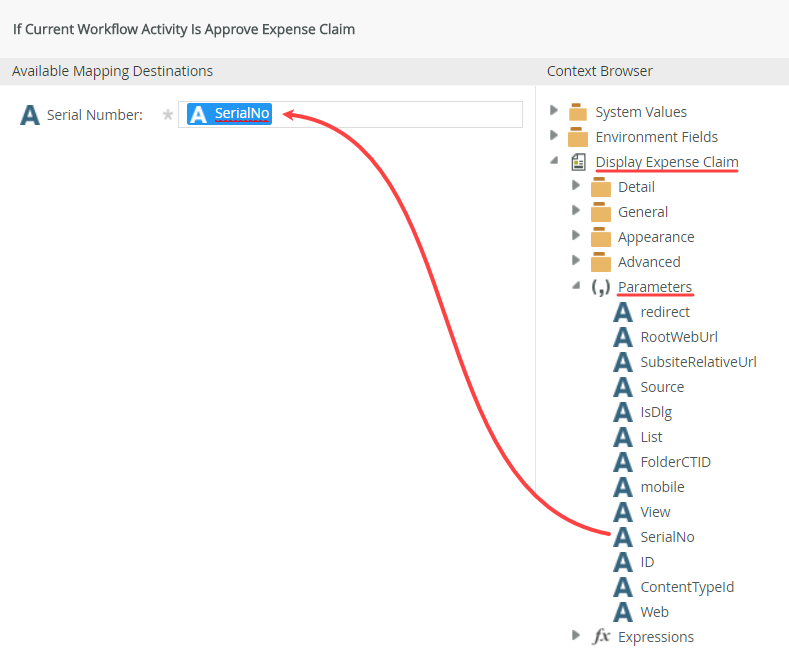Click the General folder icon

coord(600,212)
